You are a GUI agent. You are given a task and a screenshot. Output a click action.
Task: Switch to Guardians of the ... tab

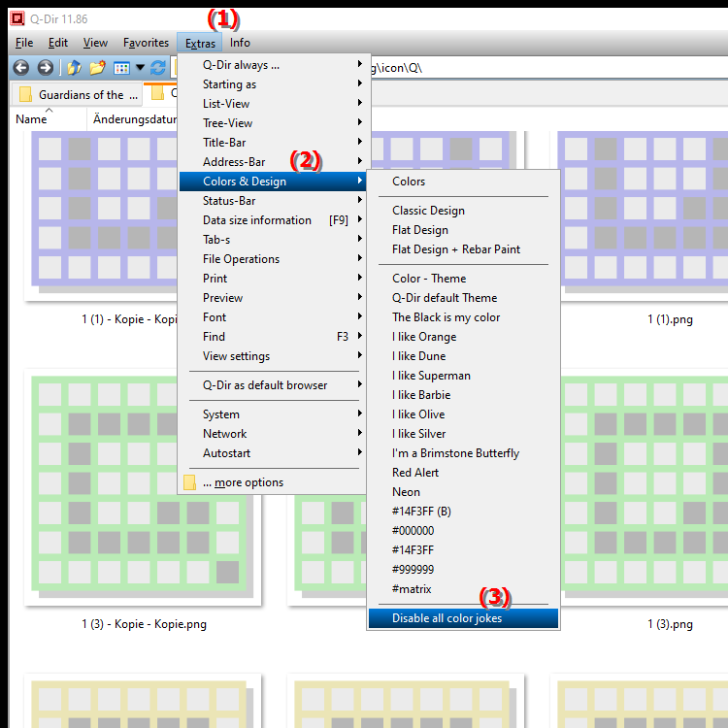point(77,95)
